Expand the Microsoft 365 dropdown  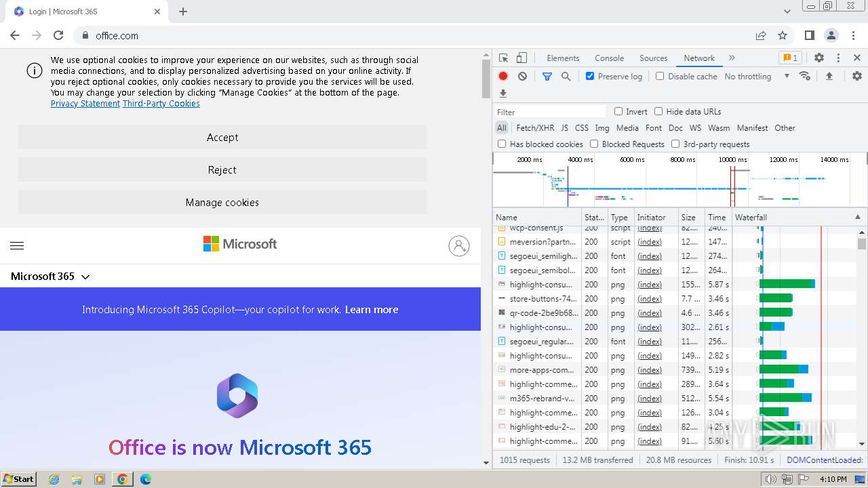coord(50,277)
